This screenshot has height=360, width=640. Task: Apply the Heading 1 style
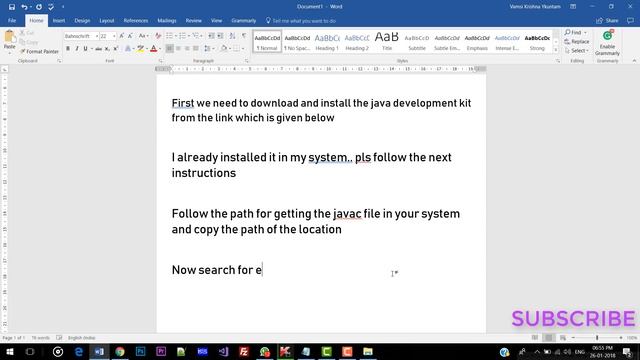point(327,42)
